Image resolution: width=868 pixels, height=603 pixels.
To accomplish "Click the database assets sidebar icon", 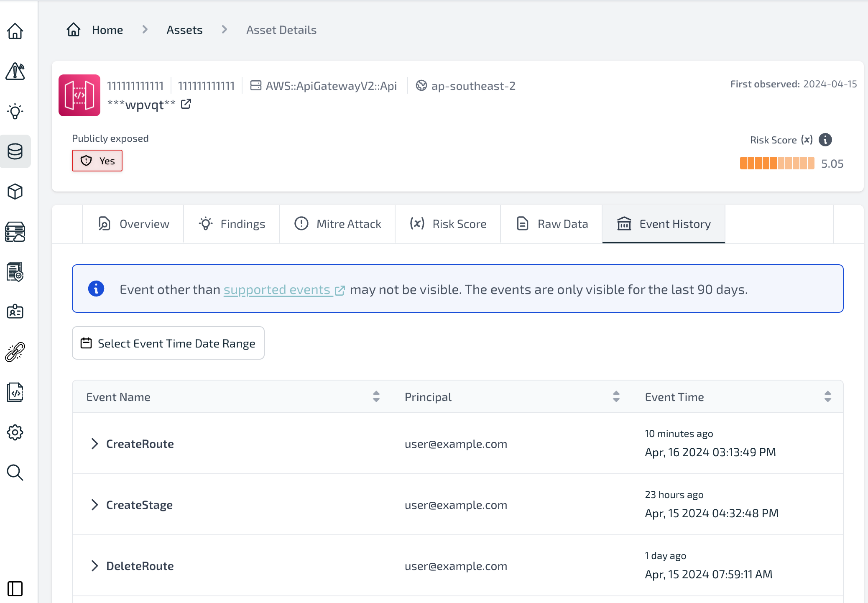I will coord(15,151).
